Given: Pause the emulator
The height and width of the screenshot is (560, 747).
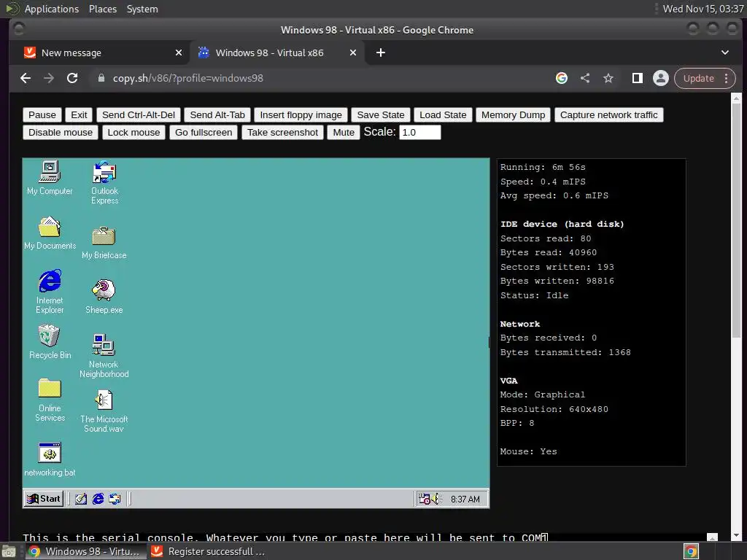Looking at the screenshot, I should (x=42, y=114).
